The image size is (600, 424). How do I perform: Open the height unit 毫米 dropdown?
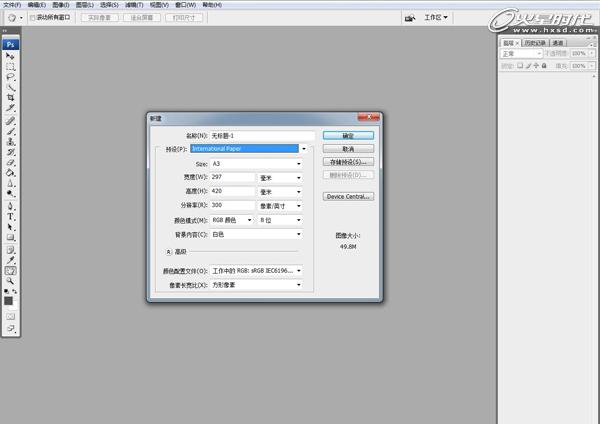[x=299, y=192]
